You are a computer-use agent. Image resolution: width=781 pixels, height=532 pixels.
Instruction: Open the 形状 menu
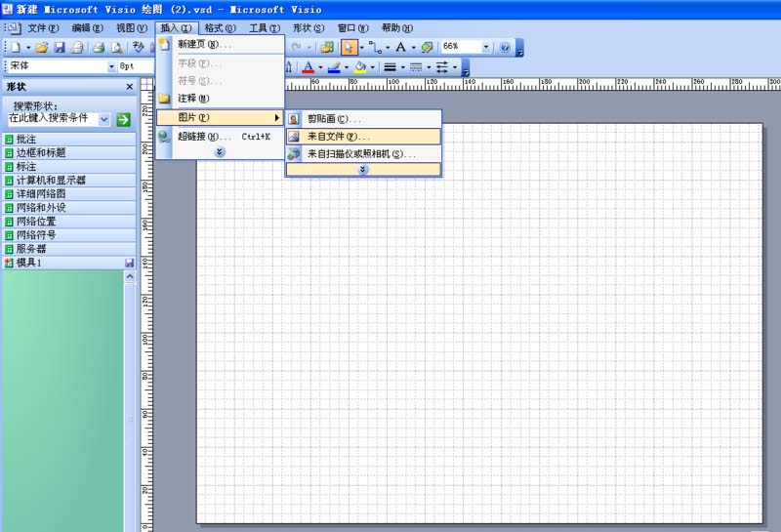(x=308, y=28)
